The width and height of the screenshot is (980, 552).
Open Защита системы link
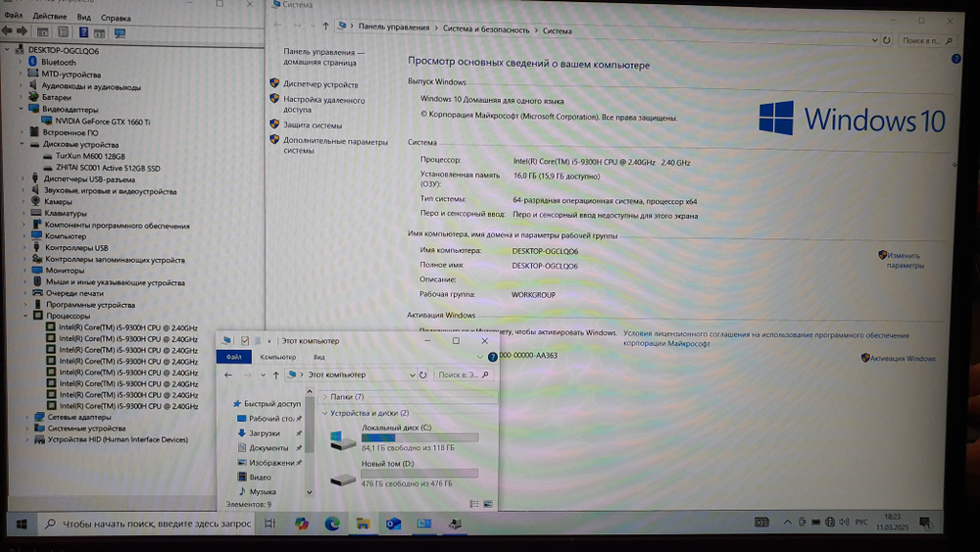tap(313, 125)
